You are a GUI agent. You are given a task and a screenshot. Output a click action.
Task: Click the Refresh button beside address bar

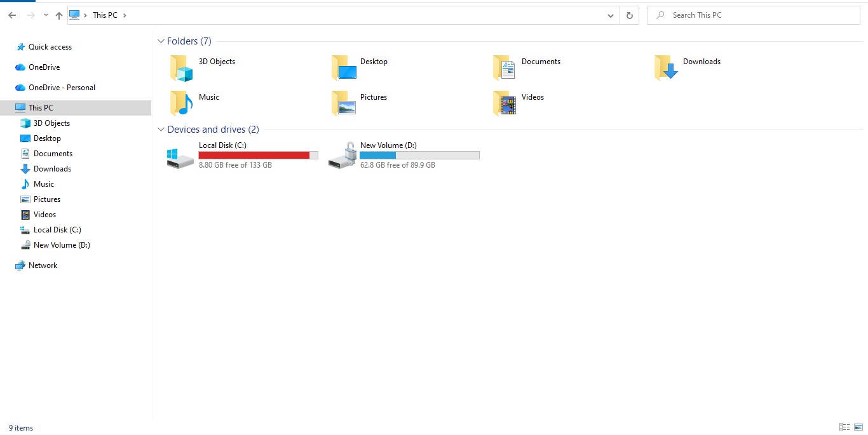tap(629, 15)
